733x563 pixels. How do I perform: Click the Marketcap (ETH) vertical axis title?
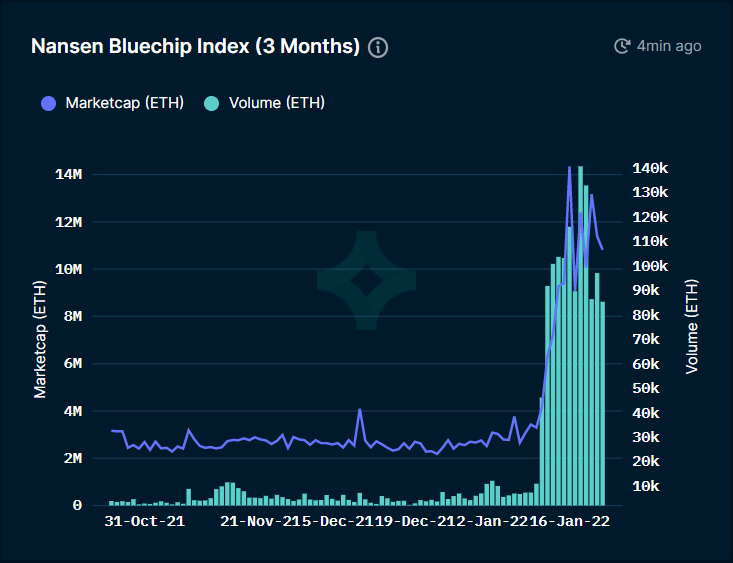click(x=40, y=339)
